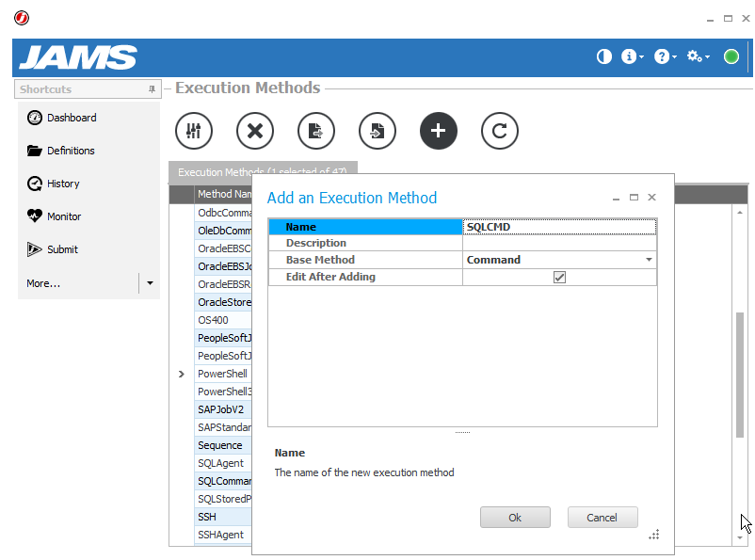Open the Submit shortcut

(x=52, y=249)
